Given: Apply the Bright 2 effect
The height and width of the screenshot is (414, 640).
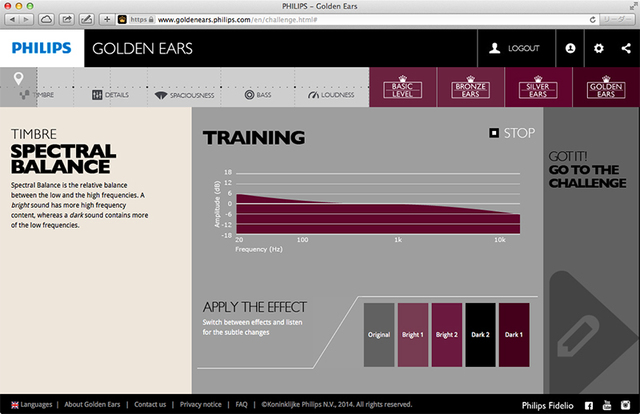Looking at the screenshot, I should click(447, 335).
